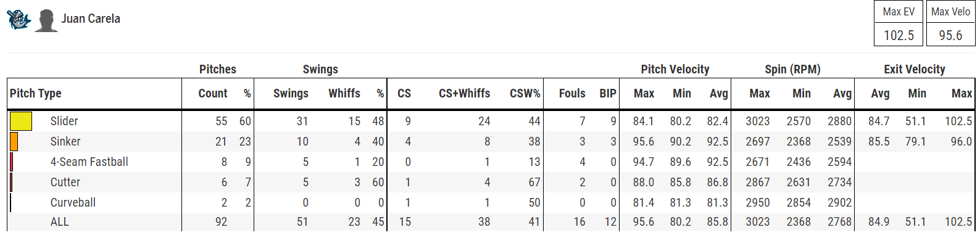Sort by the Fouls column header
Image resolution: width=980 pixels, height=235 pixels.
pyautogui.click(x=572, y=93)
